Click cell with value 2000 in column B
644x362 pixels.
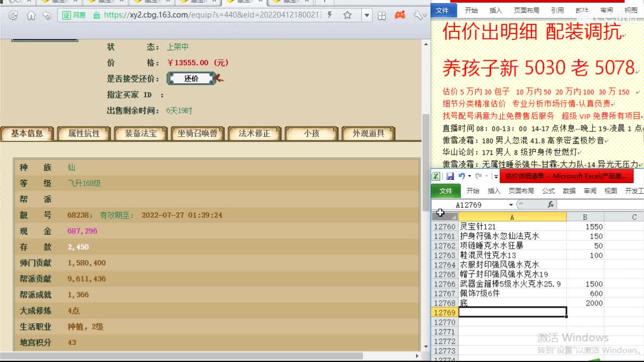(585, 303)
